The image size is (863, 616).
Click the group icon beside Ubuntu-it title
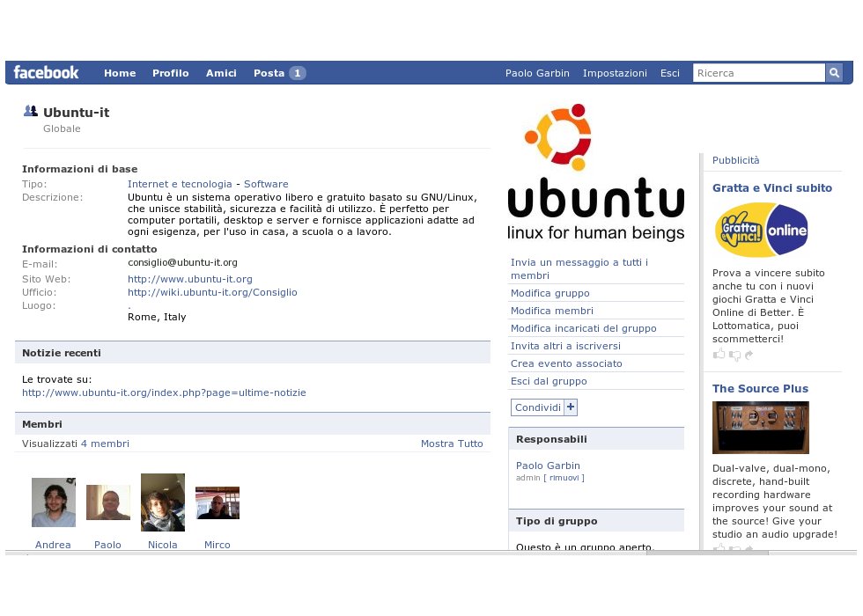[31, 111]
